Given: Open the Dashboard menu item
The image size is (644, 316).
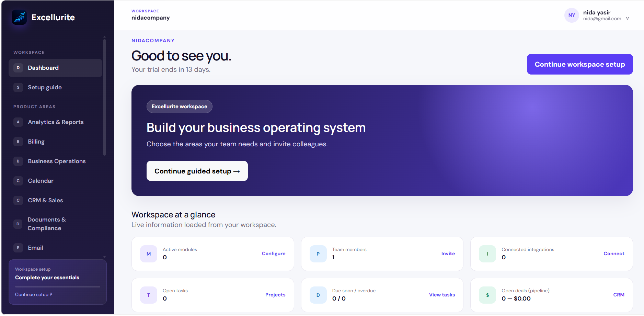Looking at the screenshot, I should [55, 68].
